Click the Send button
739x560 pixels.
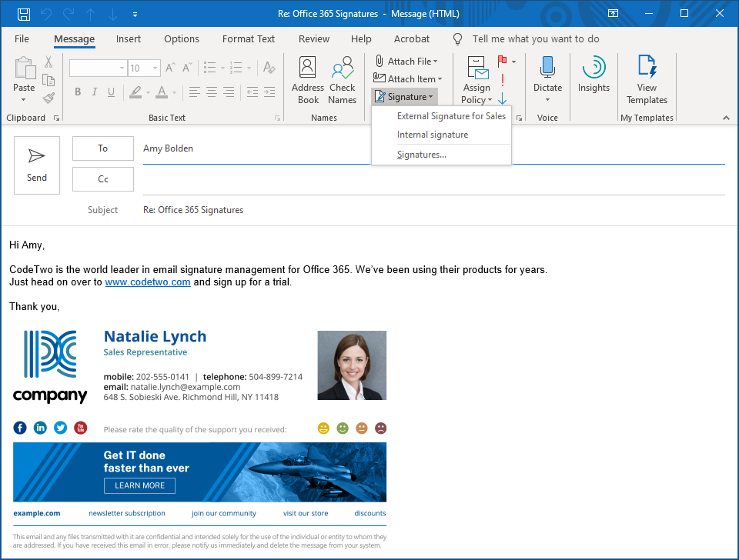pyautogui.click(x=37, y=165)
